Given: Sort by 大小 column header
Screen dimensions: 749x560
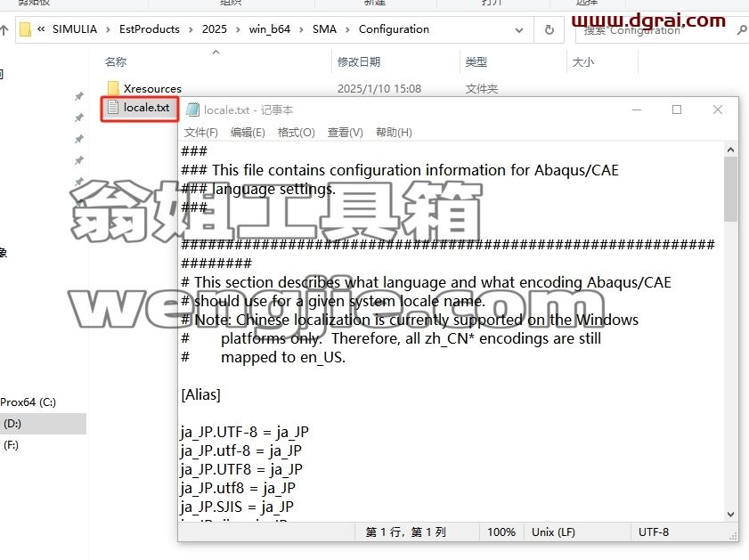Looking at the screenshot, I should (582, 61).
